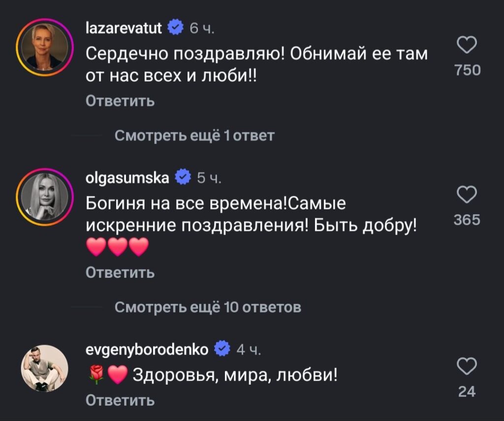Click the 365 likes count
The image size is (504, 421).
[x=467, y=219]
